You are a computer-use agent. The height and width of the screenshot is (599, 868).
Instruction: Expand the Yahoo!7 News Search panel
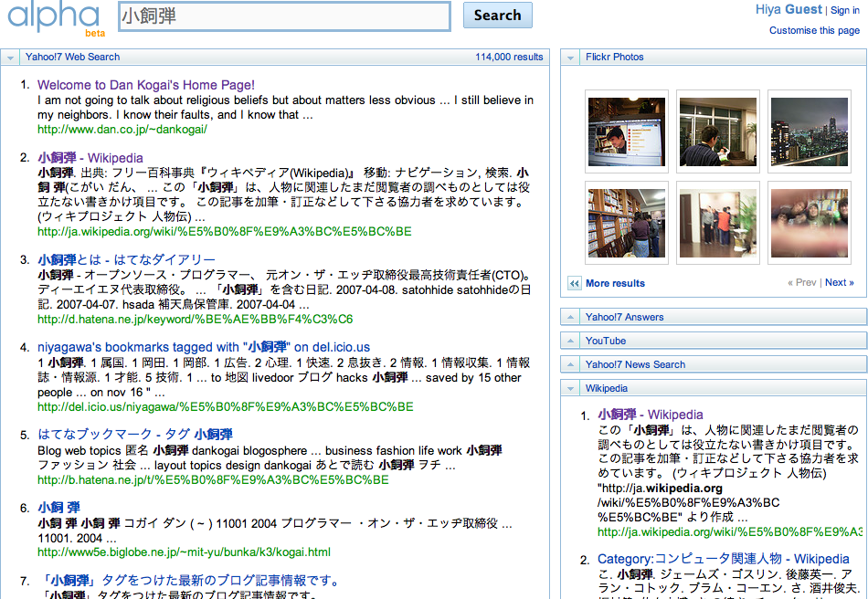(x=570, y=364)
